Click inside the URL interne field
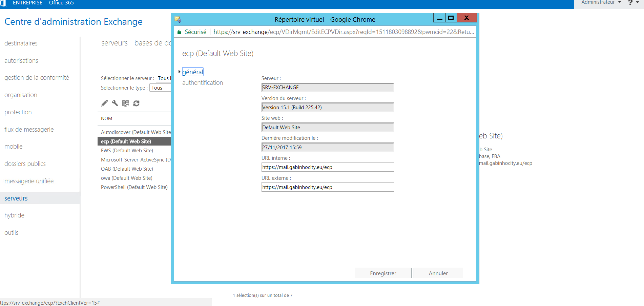 328,167
